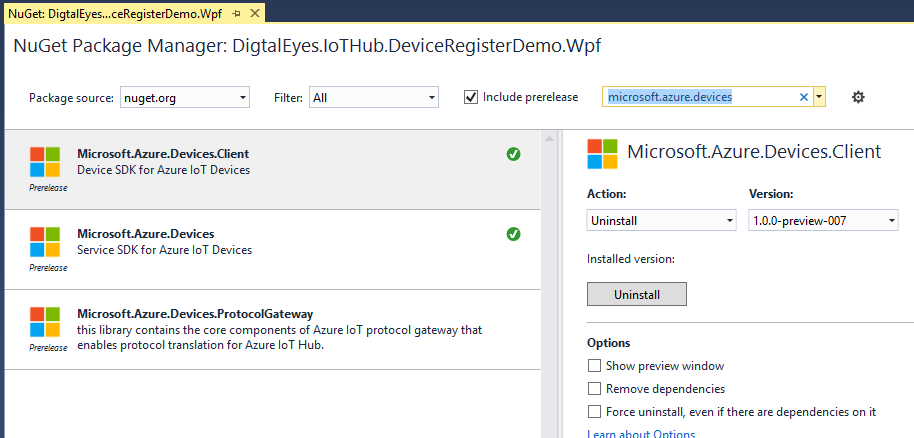The image size is (914, 438).
Task: Enable Remove dependencies option
Action: tap(594, 388)
